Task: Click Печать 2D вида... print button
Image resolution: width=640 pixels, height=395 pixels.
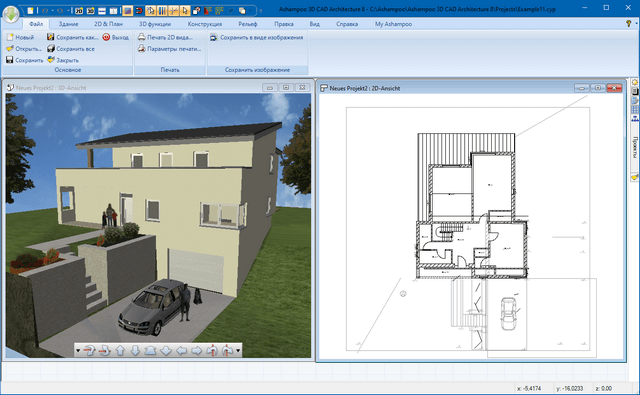Action: pyautogui.click(x=165, y=37)
